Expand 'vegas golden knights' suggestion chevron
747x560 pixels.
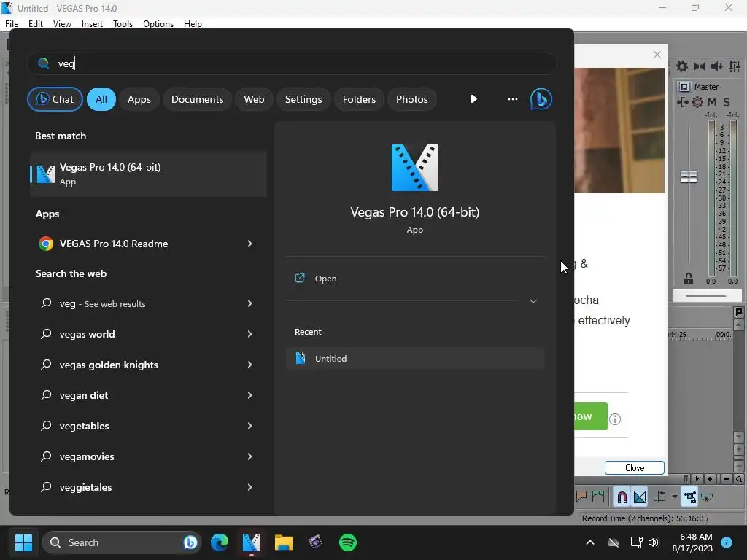[249, 365]
